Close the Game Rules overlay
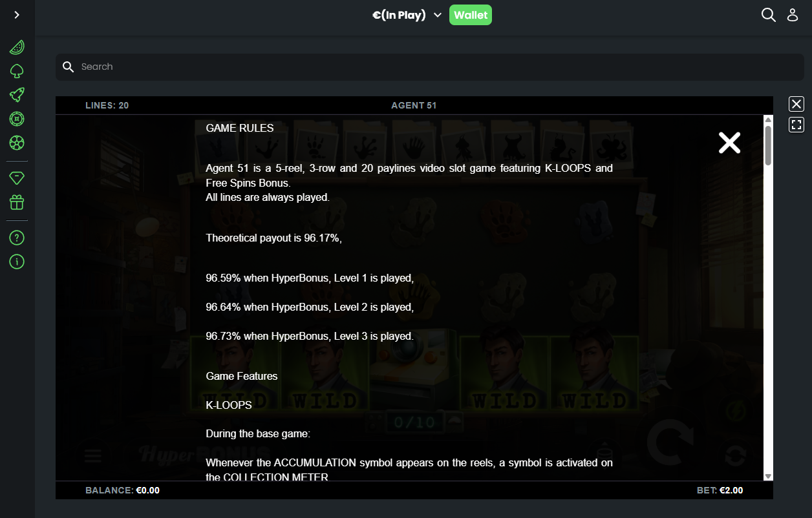Image resolution: width=812 pixels, height=518 pixels. pyautogui.click(x=729, y=143)
